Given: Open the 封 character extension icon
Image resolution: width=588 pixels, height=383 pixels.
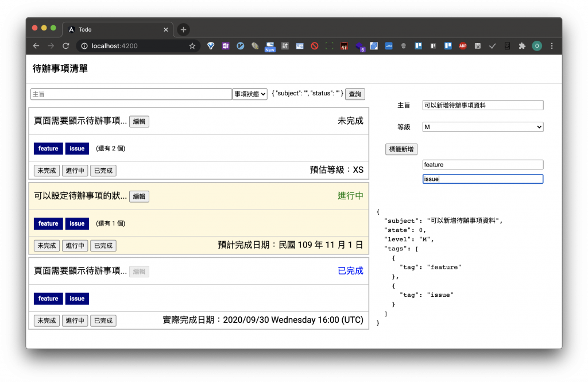Looking at the screenshot, I should (285, 46).
